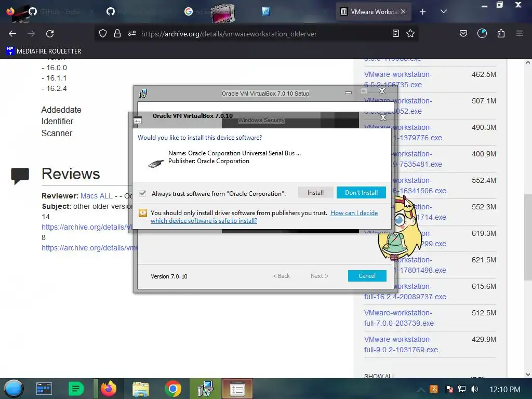Image resolution: width=532 pixels, height=399 pixels.
Task: Open VMware-workstation-6.5.2-156735.exe link
Action: pos(398,79)
